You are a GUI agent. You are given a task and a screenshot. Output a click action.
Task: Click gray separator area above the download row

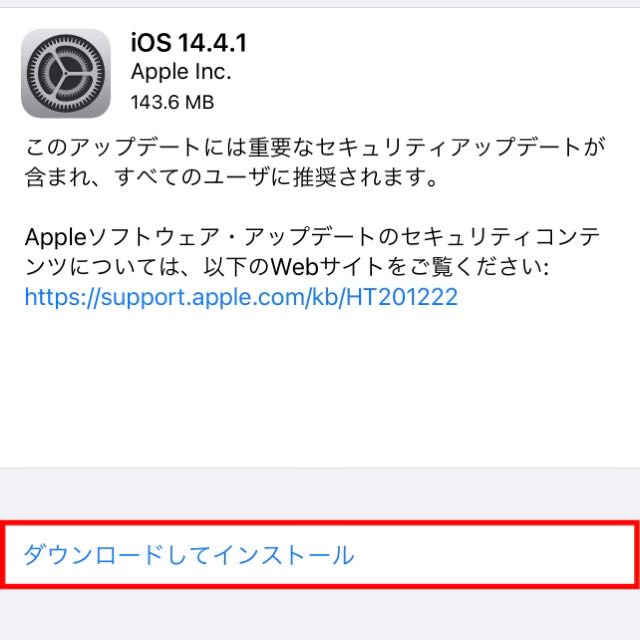320,494
